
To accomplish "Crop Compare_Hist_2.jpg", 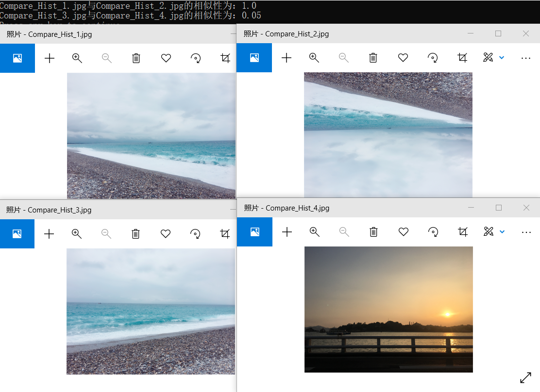I will [462, 58].
